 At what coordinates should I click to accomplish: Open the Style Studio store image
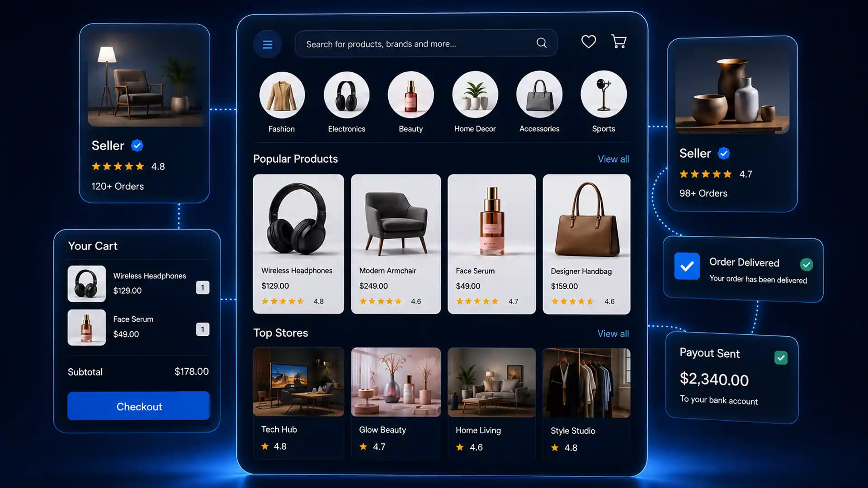tap(586, 383)
